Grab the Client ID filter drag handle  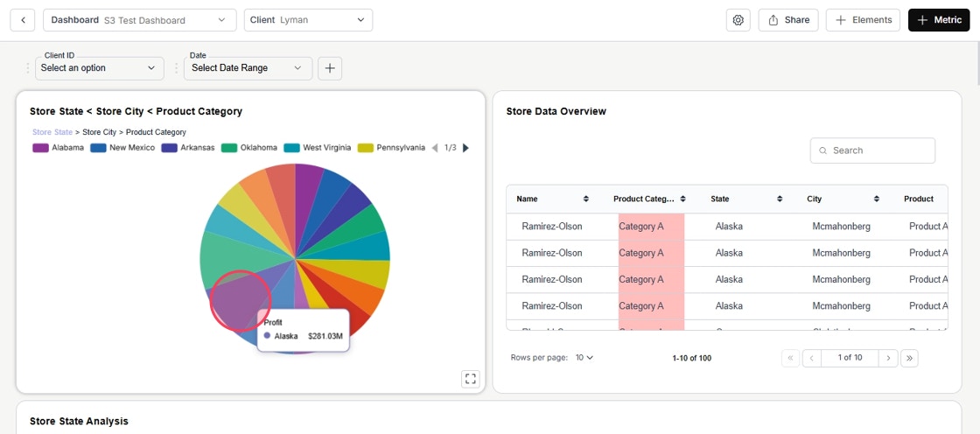(x=27, y=68)
